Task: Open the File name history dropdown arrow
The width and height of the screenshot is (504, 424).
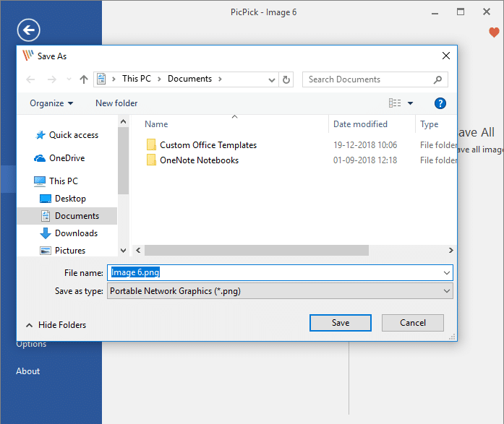Action: coord(446,273)
